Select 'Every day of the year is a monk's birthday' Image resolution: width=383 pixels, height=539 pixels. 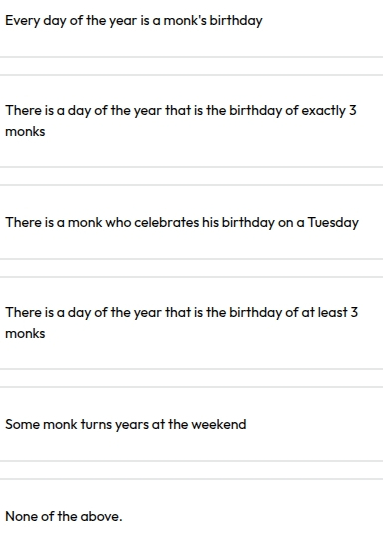click(192, 21)
